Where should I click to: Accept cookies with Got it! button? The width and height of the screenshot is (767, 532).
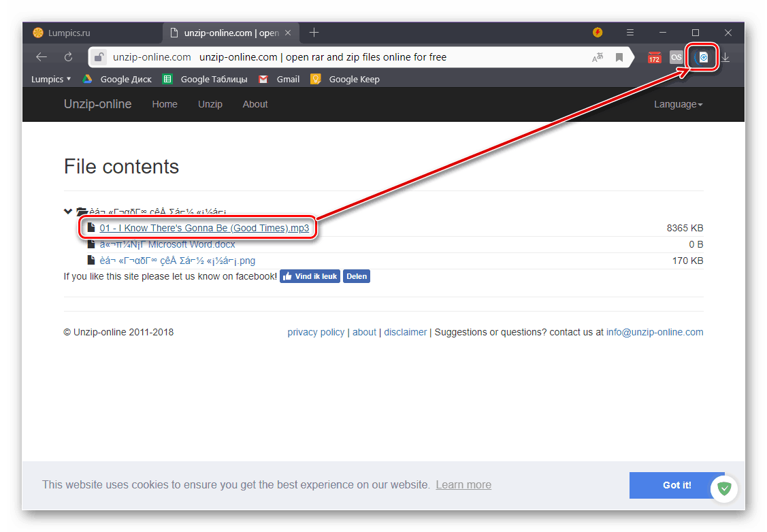coord(677,485)
